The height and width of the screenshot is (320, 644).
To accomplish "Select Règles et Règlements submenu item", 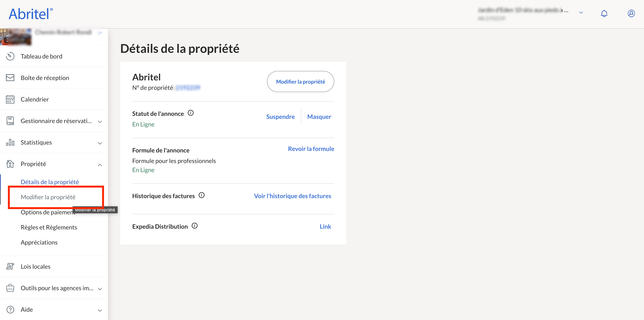I will (49, 227).
